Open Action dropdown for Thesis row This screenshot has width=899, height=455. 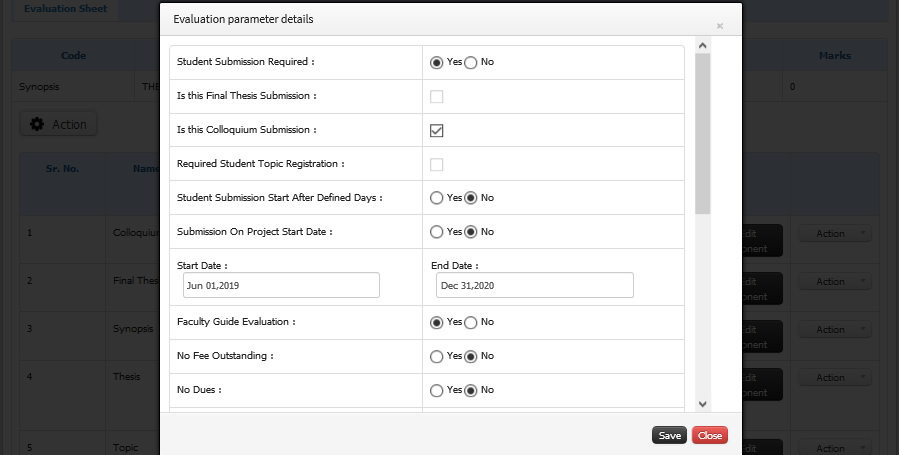835,378
